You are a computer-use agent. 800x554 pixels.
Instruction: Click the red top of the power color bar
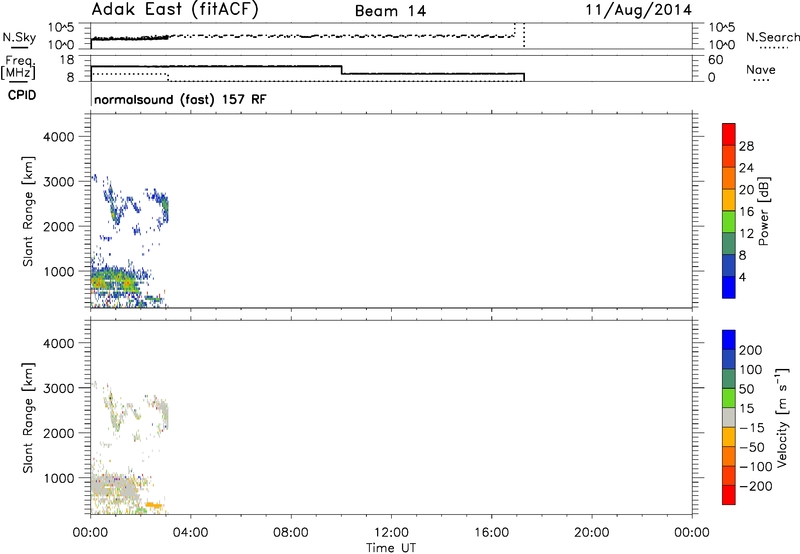click(729, 134)
